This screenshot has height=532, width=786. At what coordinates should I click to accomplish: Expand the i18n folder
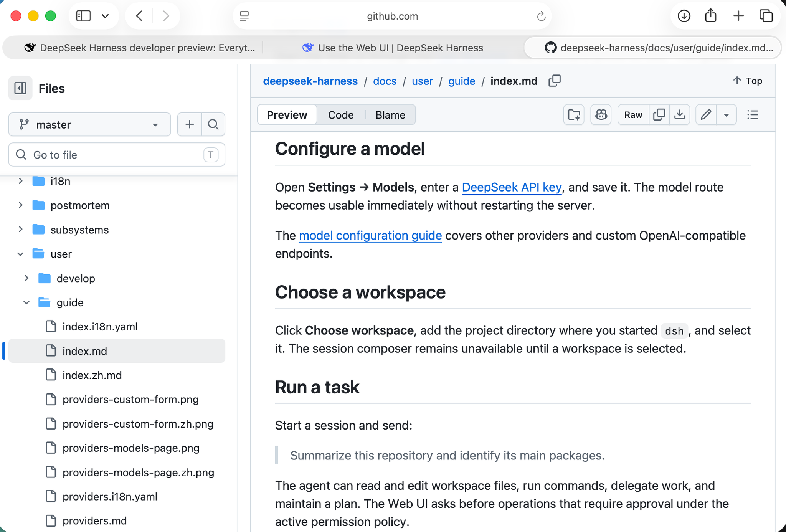(x=21, y=181)
